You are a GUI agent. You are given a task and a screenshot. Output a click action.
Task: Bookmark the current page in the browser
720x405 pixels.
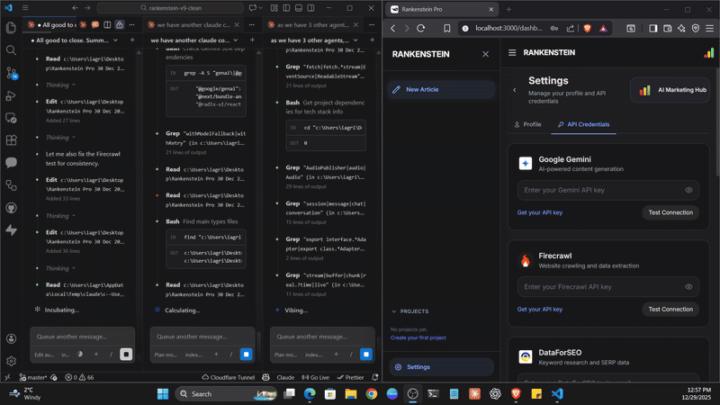pos(447,28)
